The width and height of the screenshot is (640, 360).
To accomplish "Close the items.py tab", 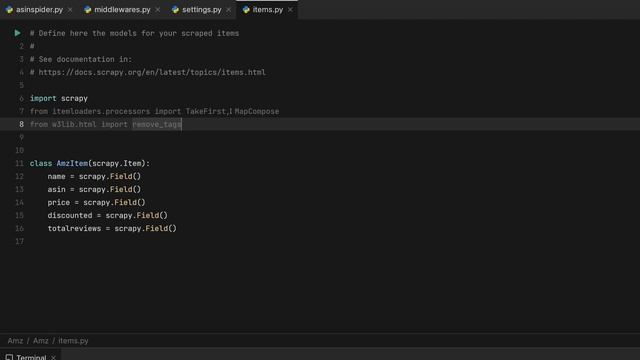I will click(x=290, y=9).
